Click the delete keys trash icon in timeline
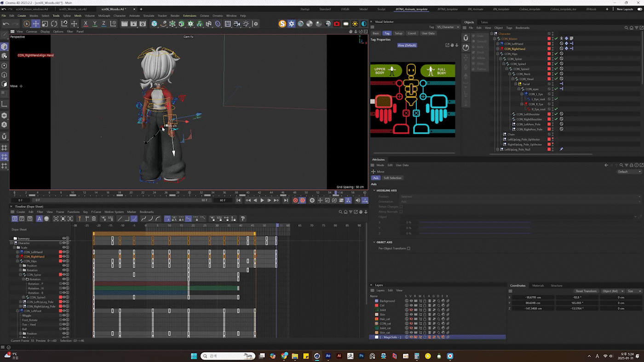Image resolution: width=644 pixels, height=362 pixels. tap(94, 219)
